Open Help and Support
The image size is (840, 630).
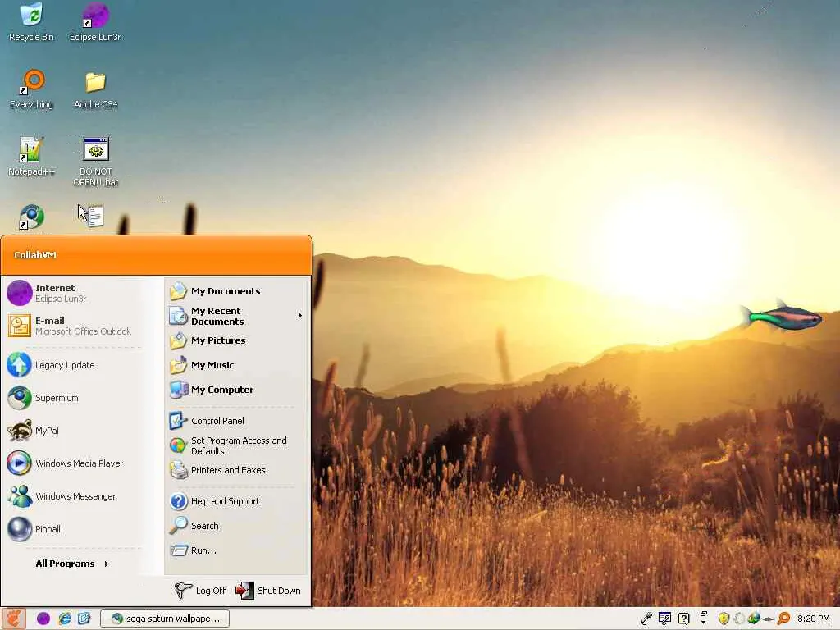click(237, 501)
